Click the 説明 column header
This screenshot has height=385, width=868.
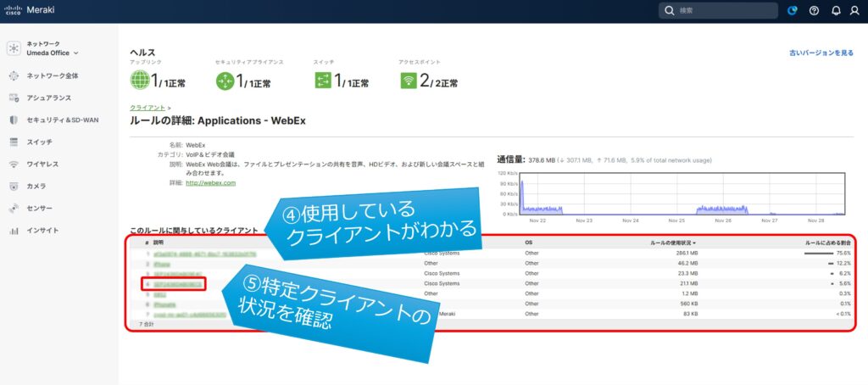coord(158,243)
